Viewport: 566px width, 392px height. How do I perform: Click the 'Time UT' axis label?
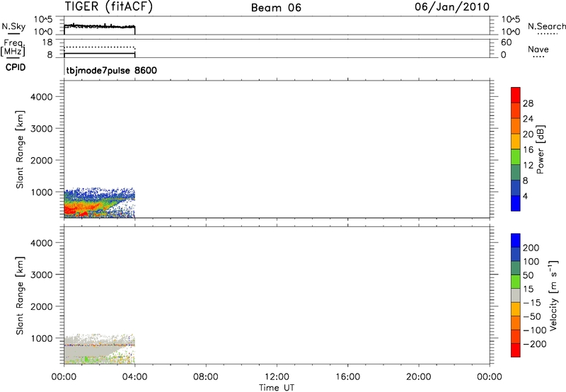(x=277, y=388)
